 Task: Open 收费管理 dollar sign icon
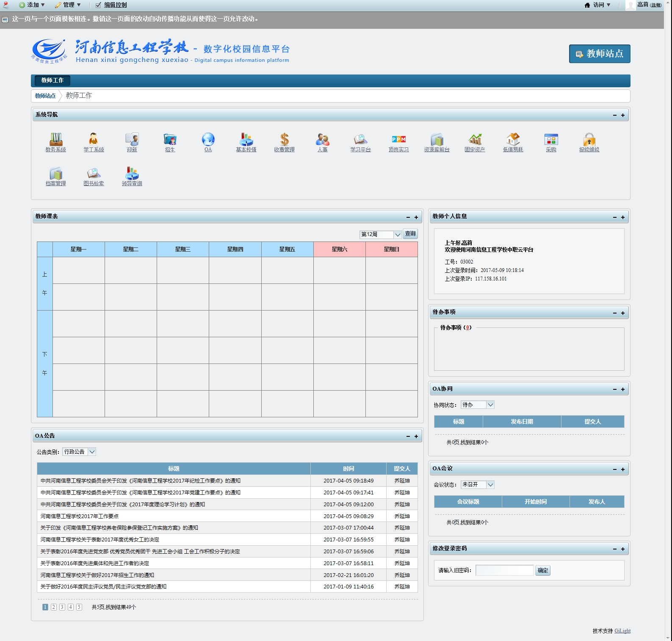click(284, 139)
